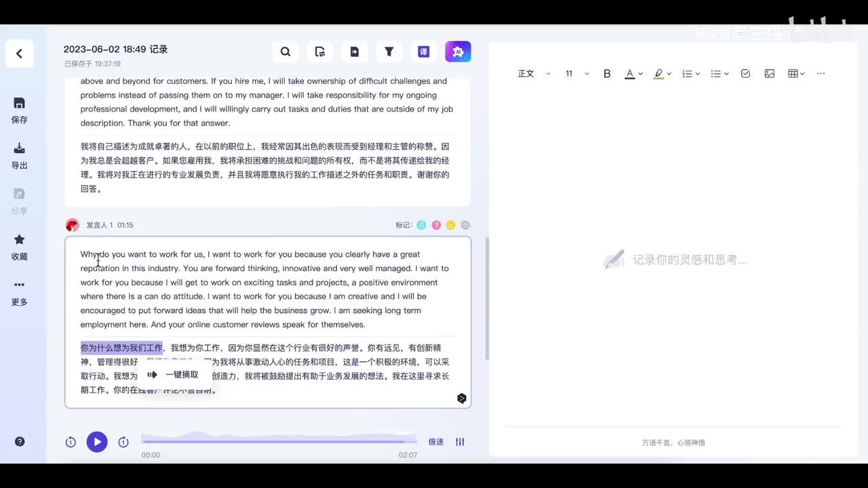
Task: Mark segment with the pink question tag
Action: tap(436, 225)
